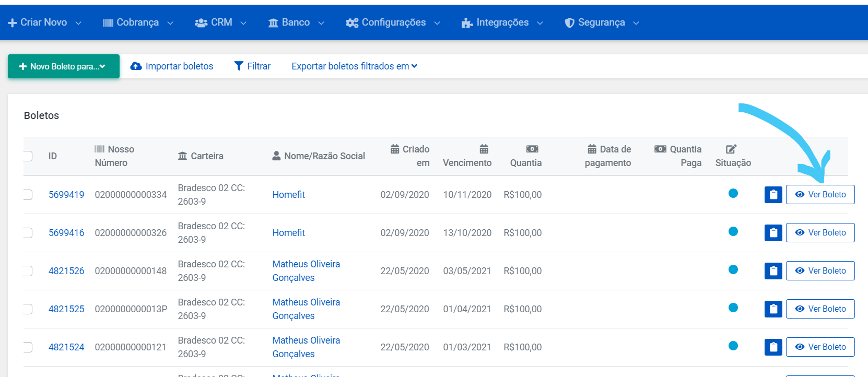Click the cloud upload icon of Importar boletos

pyautogui.click(x=136, y=66)
